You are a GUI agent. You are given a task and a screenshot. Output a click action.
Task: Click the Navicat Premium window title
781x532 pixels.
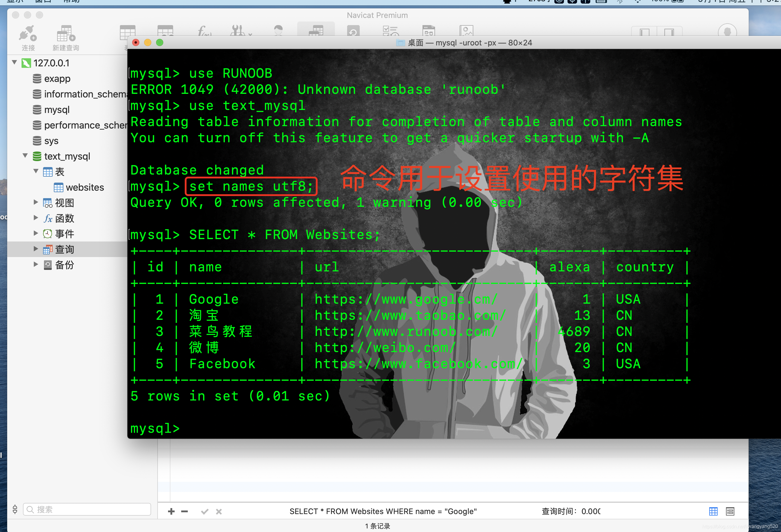(x=377, y=15)
